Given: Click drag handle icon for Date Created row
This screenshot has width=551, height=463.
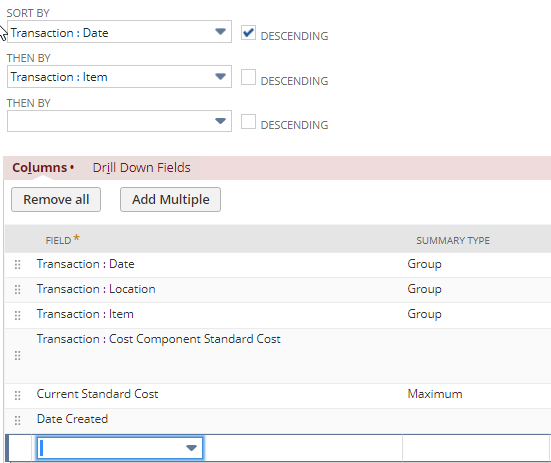Looking at the screenshot, I should [17, 420].
